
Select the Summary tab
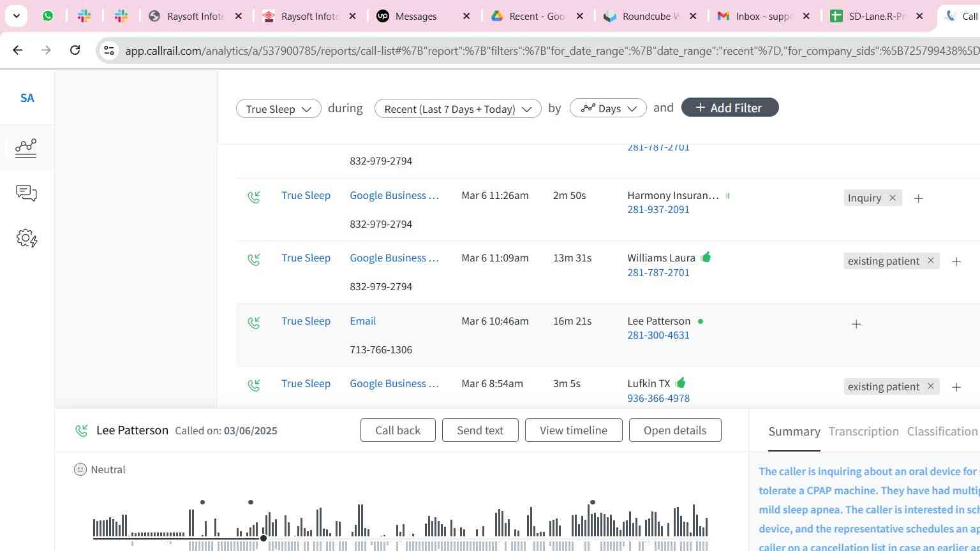coord(794,432)
